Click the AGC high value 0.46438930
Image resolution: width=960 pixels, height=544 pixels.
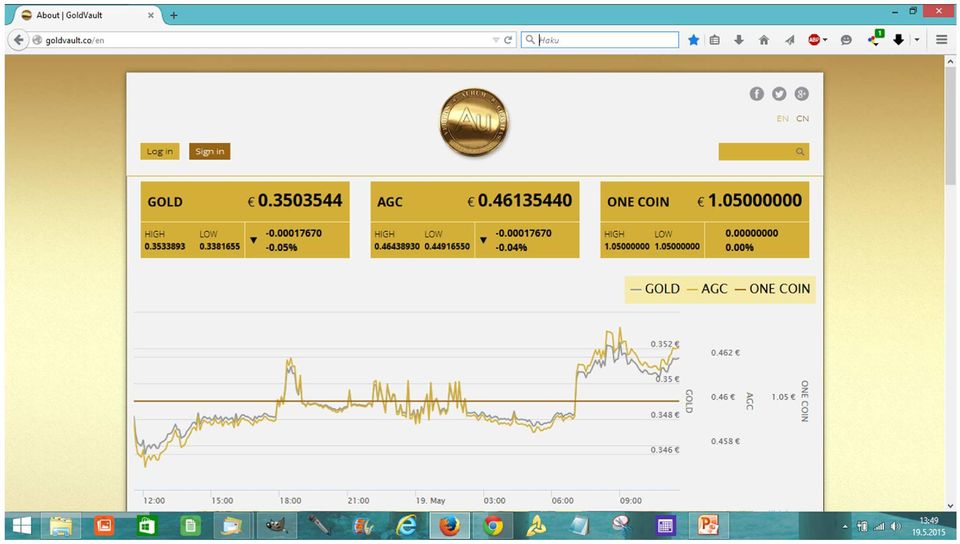click(x=397, y=247)
